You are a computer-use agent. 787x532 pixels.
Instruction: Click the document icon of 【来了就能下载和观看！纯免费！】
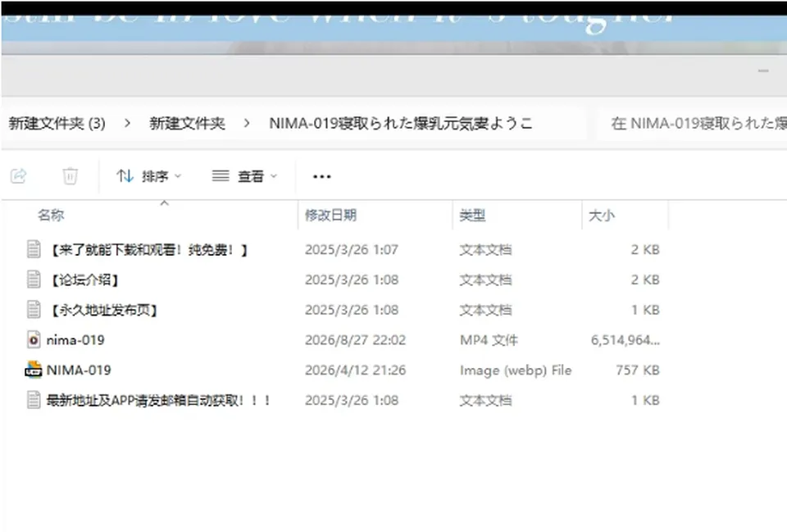click(x=34, y=249)
